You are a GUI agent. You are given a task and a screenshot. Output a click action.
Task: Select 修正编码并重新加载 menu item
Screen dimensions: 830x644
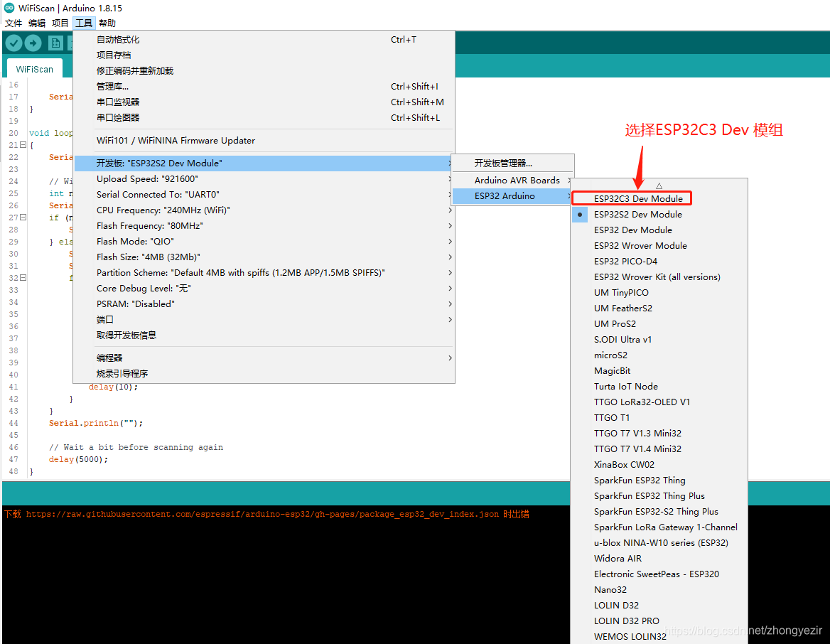pos(264,71)
